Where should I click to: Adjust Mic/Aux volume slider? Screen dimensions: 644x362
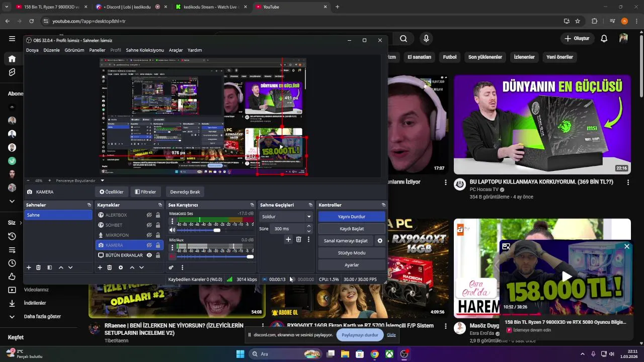tap(215, 256)
